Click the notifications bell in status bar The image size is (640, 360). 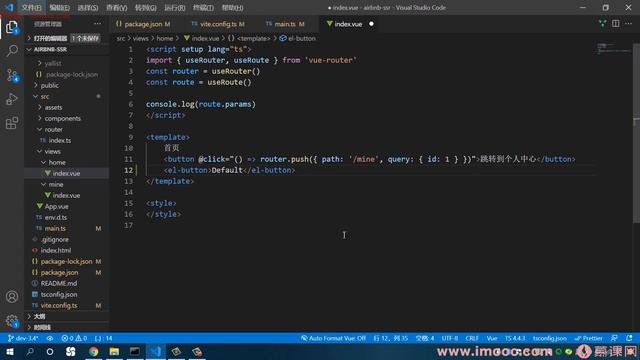coord(629,338)
